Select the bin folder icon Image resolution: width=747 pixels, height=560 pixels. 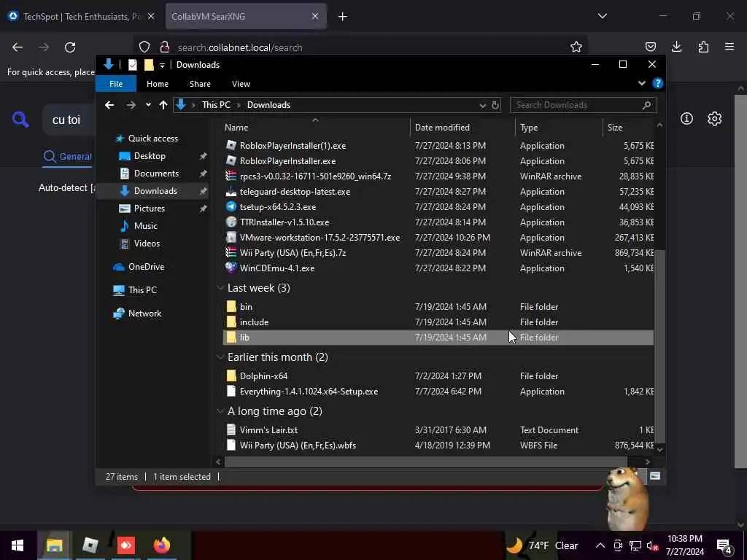click(231, 306)
